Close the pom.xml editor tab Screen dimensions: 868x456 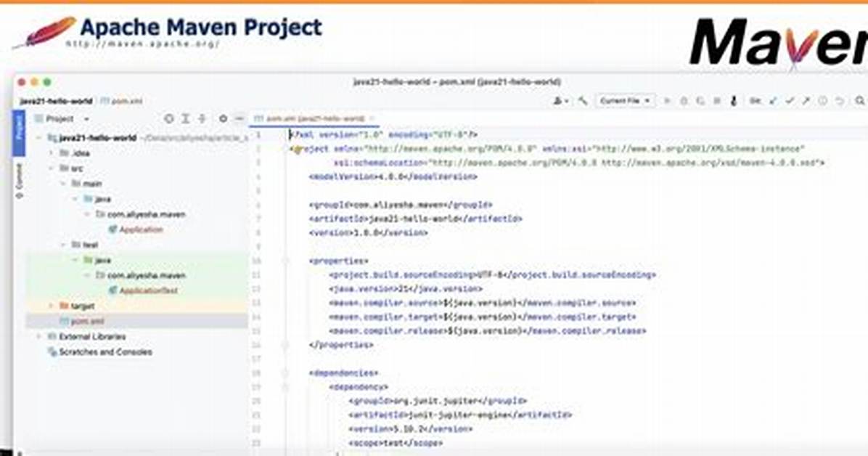point(372,118)
